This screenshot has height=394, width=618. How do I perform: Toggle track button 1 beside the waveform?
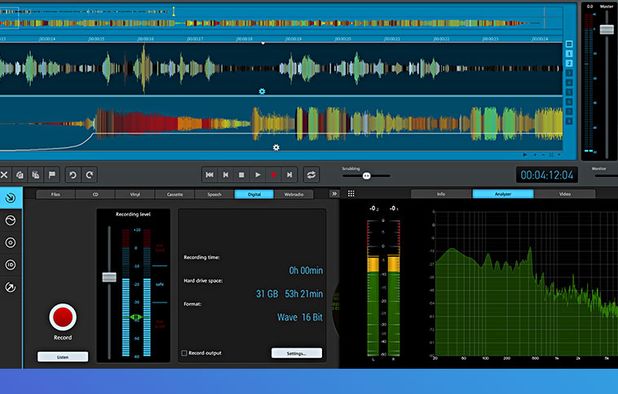569,54
